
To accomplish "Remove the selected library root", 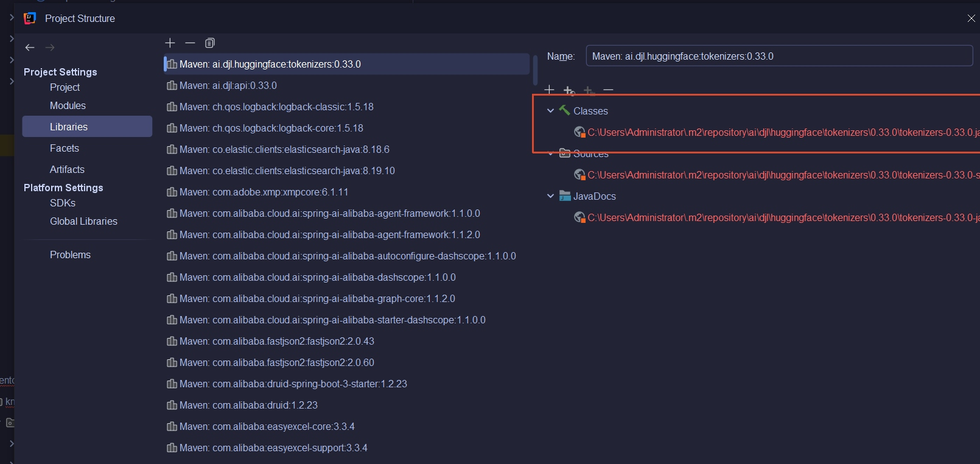I will coord(608,90).
